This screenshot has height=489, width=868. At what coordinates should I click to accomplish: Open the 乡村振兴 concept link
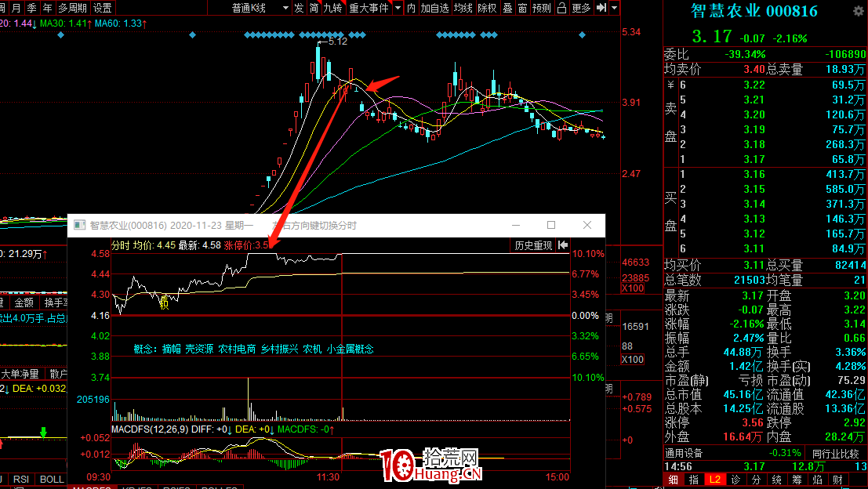tap(280, 349)
